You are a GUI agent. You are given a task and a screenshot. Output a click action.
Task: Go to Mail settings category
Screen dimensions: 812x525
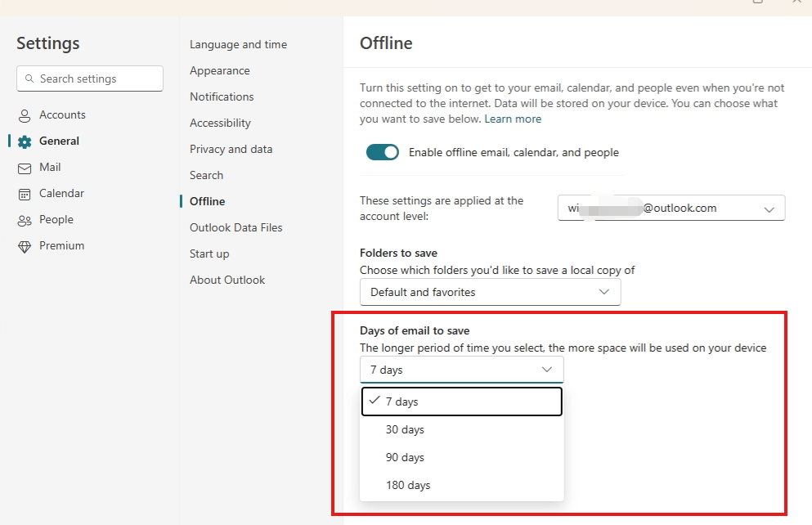pyautogui.click(x=50, y=168)
